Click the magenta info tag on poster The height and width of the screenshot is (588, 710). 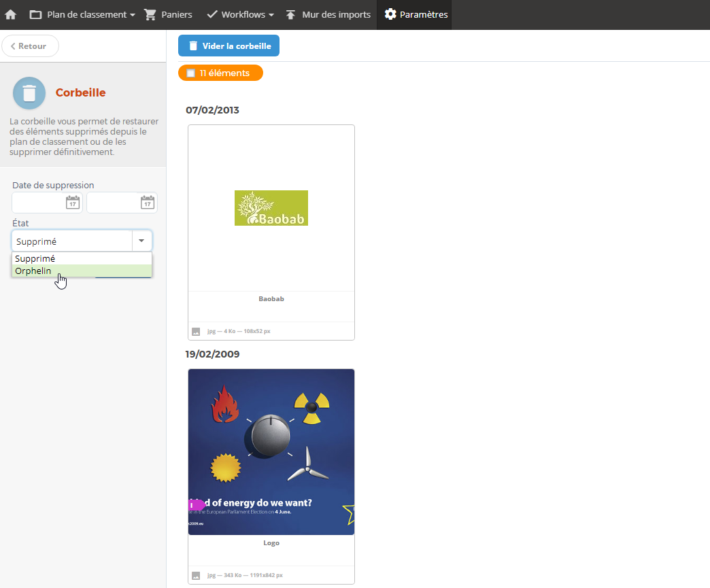pos(193,505)
